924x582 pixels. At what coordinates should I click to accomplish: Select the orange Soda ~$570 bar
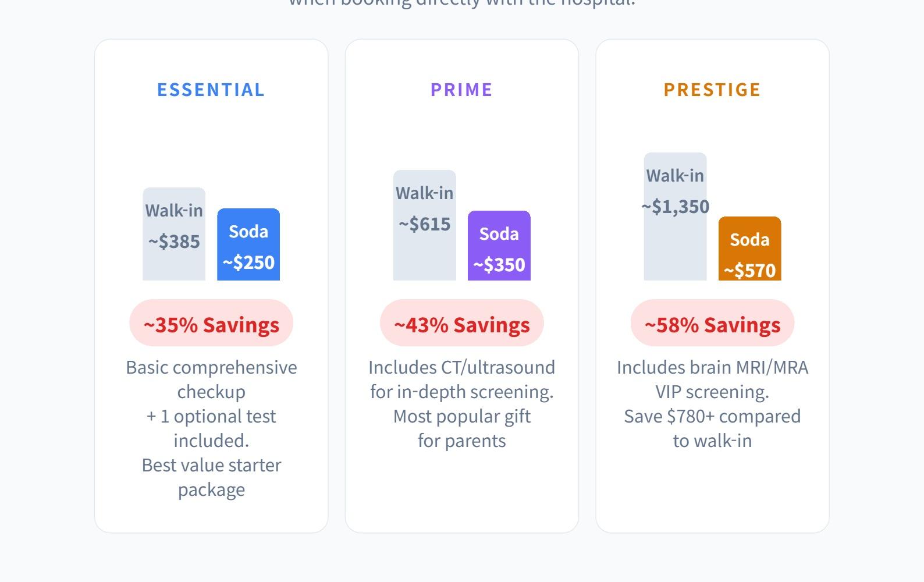click(x=749, y=249)
